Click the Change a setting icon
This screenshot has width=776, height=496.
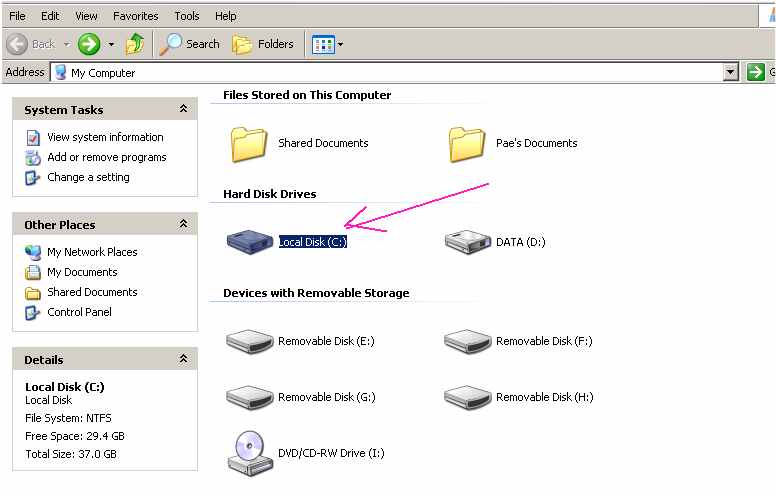(33, 178)
